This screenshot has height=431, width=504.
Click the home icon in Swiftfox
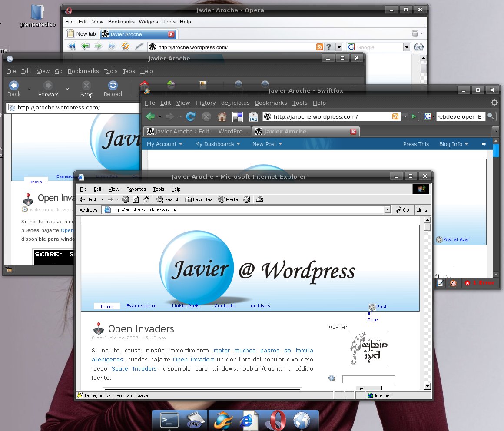click(222, 116)
